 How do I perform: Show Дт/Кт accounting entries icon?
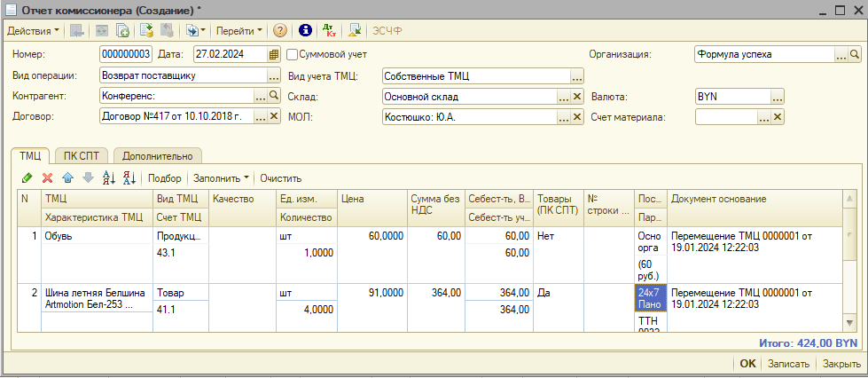tap(329, 30)
